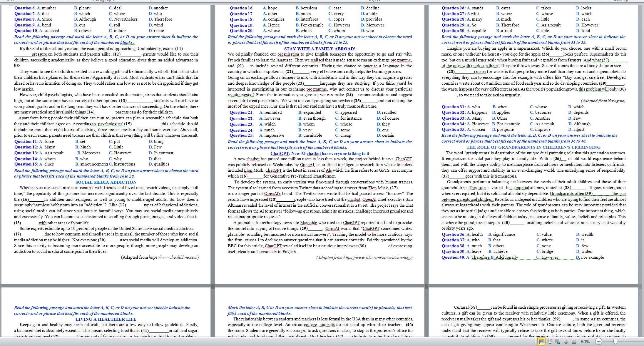Viewport: 644px width, 346px height.
Task: Switch to Draft view
Action: tap(574, 342)
